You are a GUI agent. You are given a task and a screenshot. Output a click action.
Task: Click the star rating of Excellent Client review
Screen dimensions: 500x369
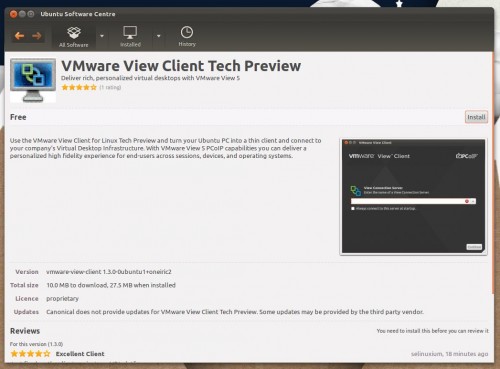[x=30, y=354]
